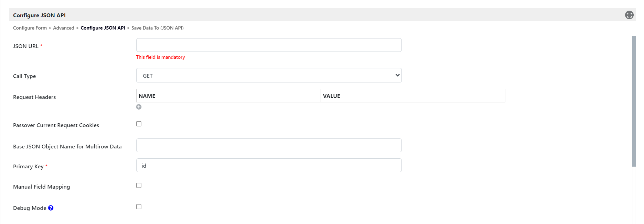Viewport: 644px width, 224px height.
Task: Open the Call Type dropdown
Action: click(x=269, y=75)
